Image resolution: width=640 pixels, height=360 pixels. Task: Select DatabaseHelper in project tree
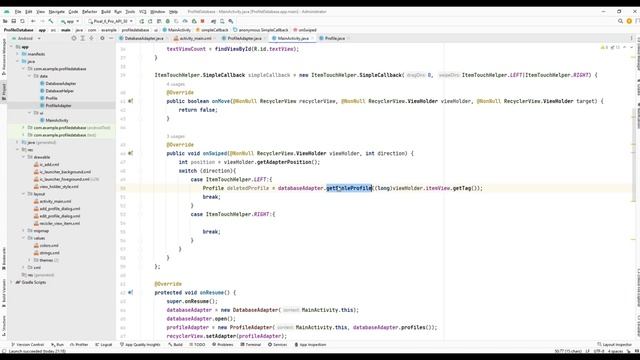coord(57,91)
